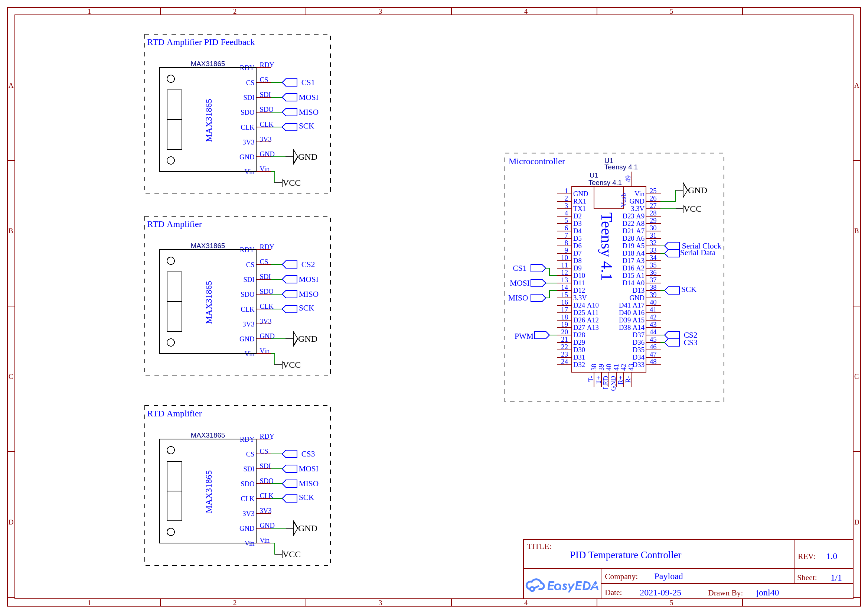Click the large vertical Teensy 4.1 label
Viewport: 868px width, 614px height.
click(x=606, y=247)
